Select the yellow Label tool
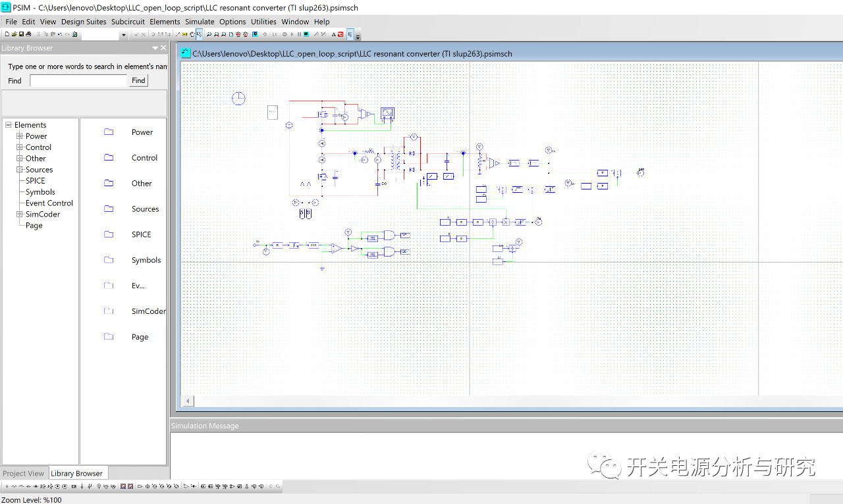 (184, 34)
